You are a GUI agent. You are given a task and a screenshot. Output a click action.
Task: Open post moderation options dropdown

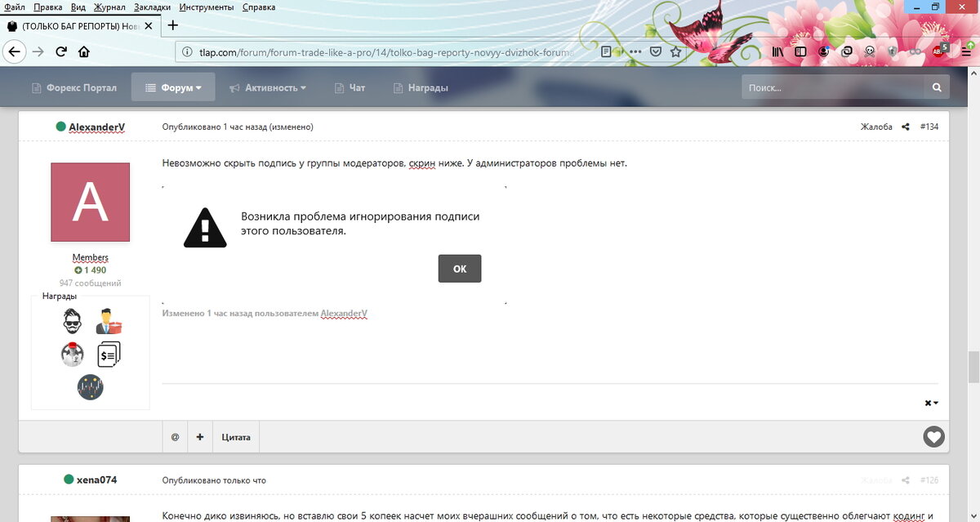tap(931, 403)
